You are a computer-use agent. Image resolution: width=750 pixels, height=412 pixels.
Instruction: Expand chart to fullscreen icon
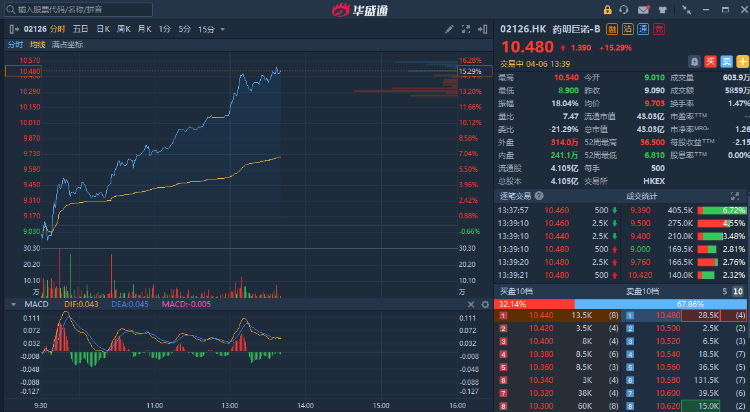tap(466, 29)
